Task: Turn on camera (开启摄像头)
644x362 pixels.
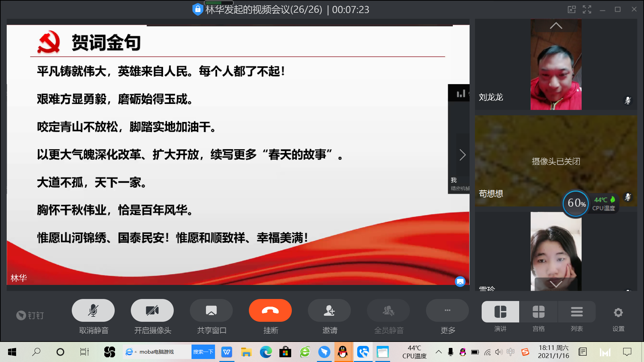Action: (152, 311)
